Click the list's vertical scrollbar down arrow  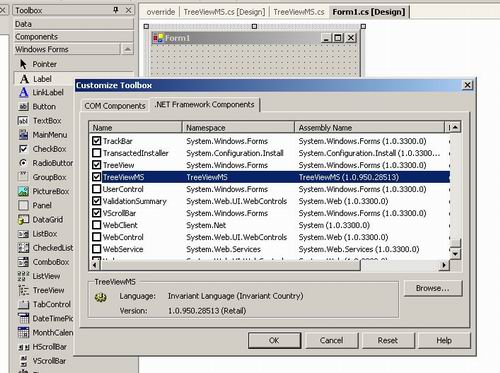coord(455,254)
